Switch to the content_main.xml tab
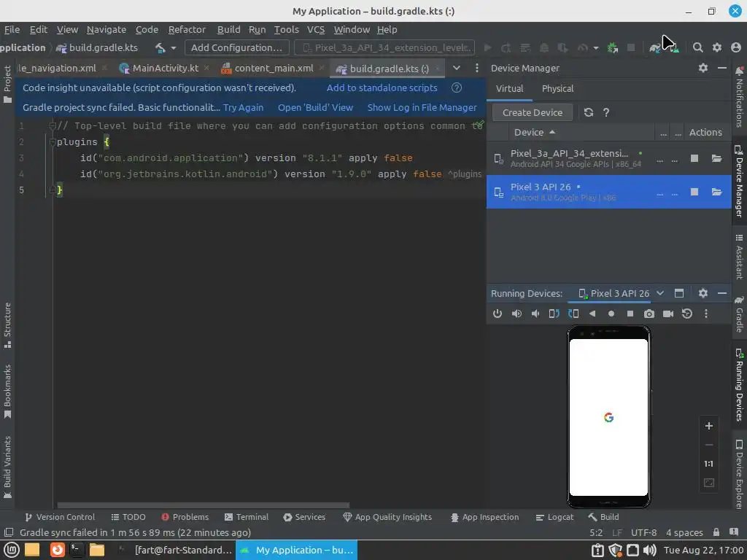The width and height of the screenshot is (747, 560). coord(274,68)
